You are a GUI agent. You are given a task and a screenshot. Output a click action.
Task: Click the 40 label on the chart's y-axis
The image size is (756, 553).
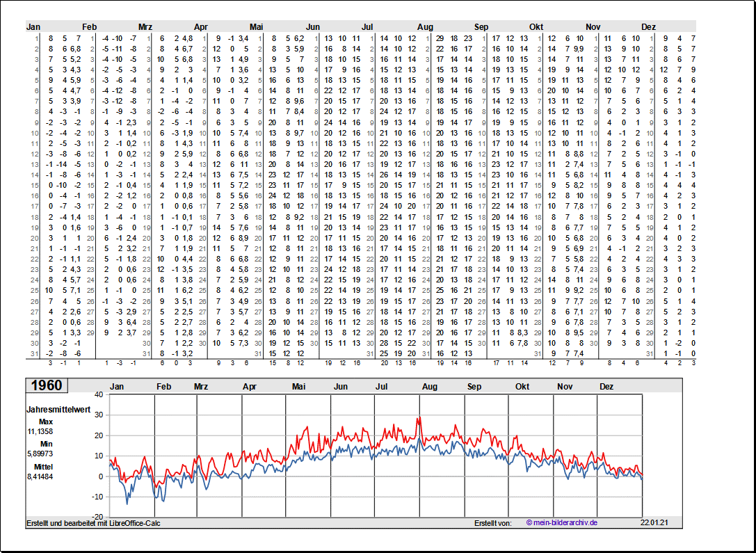(98, 394)
